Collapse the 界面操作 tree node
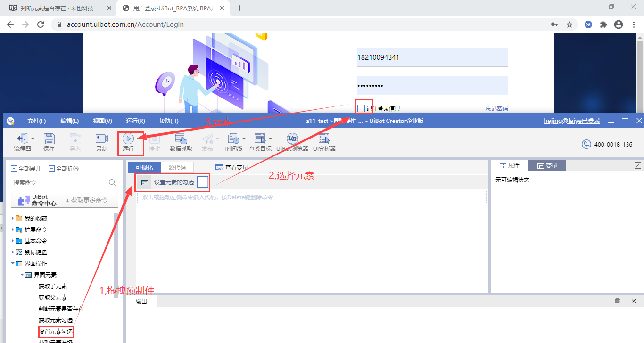 click(13, 263)
